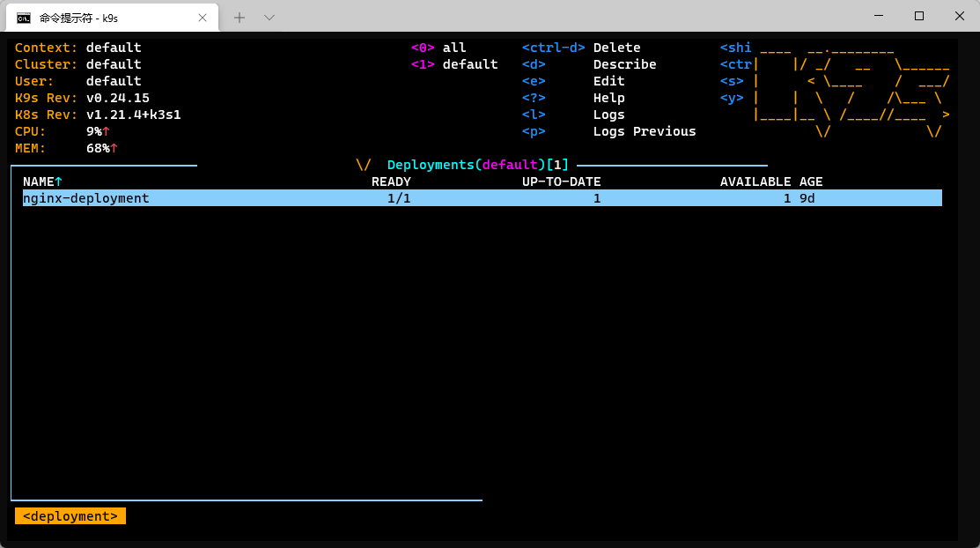
Task: Click the <deployment> breadcrumb label
Action: [x=70, y=516]
